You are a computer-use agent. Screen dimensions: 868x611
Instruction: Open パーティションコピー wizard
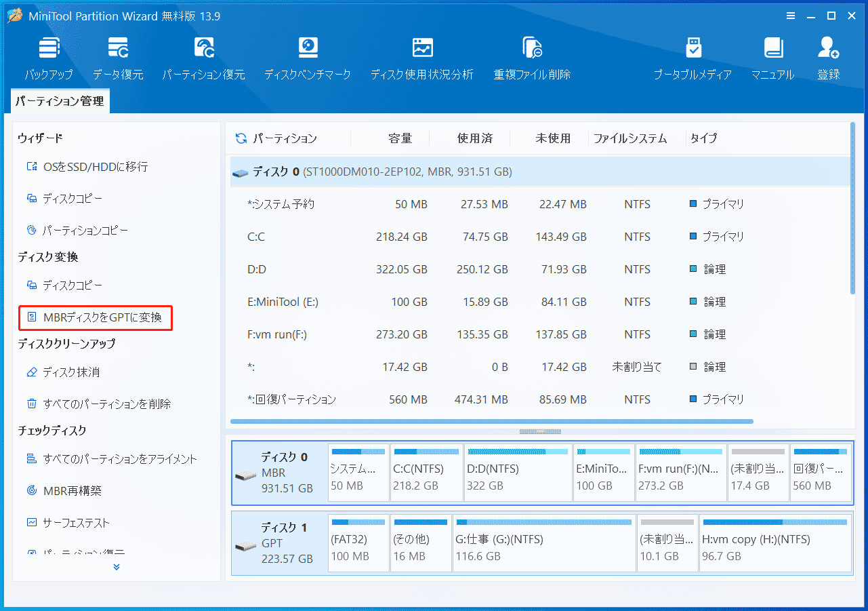(77, 231)
